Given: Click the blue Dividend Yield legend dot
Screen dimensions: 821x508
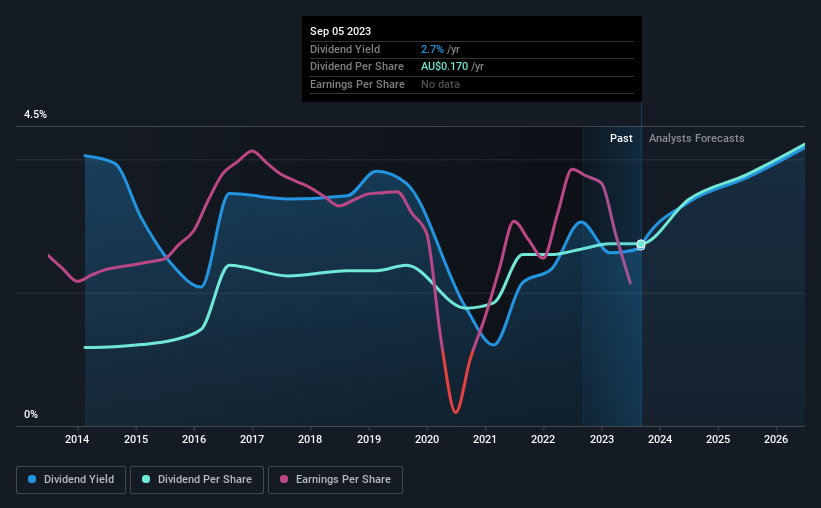Looking at the screenshot, I should [x=32, y=479].
